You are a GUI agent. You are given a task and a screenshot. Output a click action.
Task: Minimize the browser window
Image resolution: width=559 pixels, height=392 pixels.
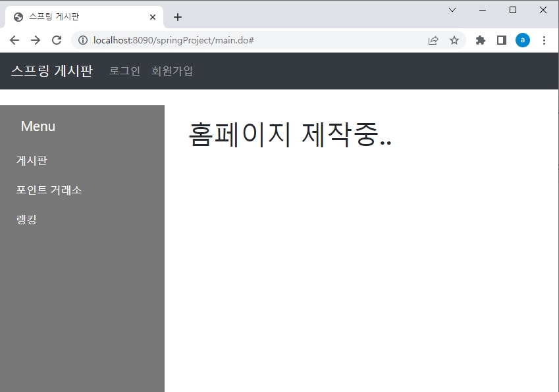[483, 10]
